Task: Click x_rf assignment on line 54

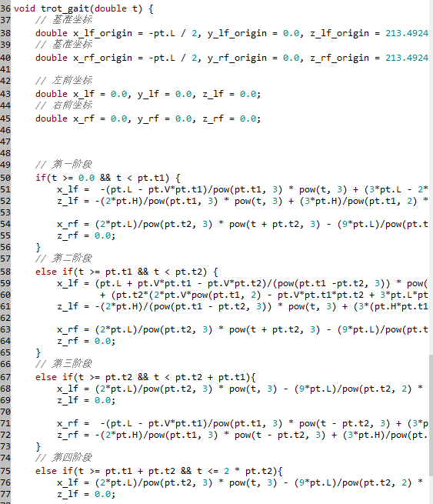Action: [x=242, y=224]
